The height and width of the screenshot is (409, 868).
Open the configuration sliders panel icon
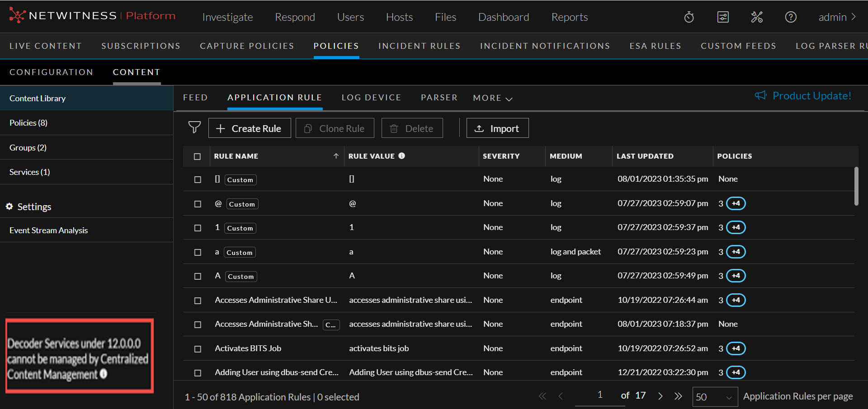pyautogui.click(x=723, y=17)
